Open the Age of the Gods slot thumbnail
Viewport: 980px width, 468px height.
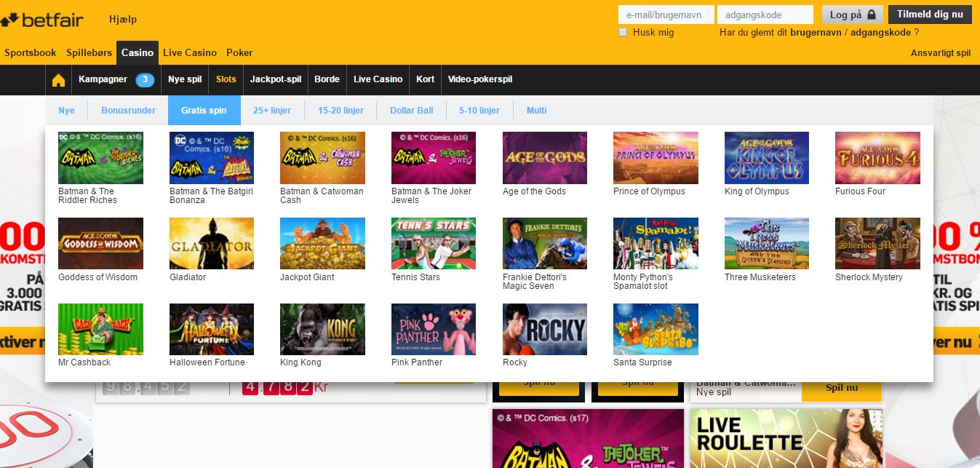click(x=544, y=158)
